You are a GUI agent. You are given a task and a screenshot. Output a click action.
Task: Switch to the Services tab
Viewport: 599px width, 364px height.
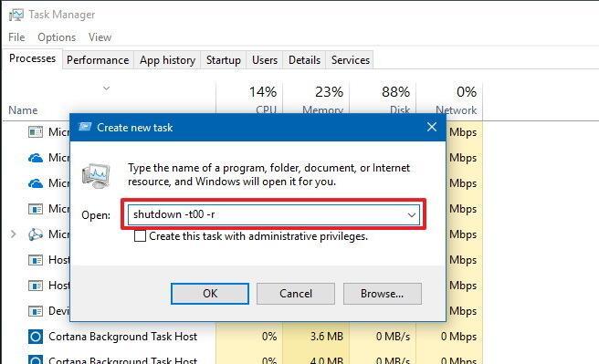point(351,60)
